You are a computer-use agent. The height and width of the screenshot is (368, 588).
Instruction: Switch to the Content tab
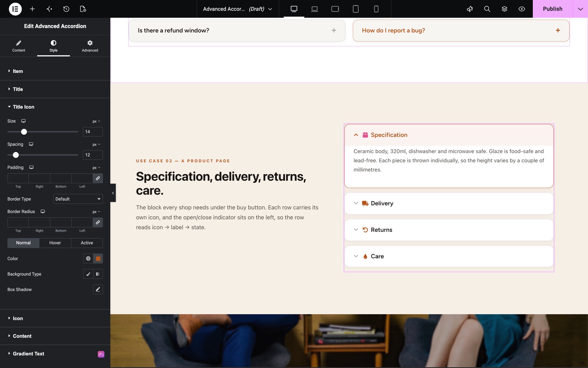18,46
